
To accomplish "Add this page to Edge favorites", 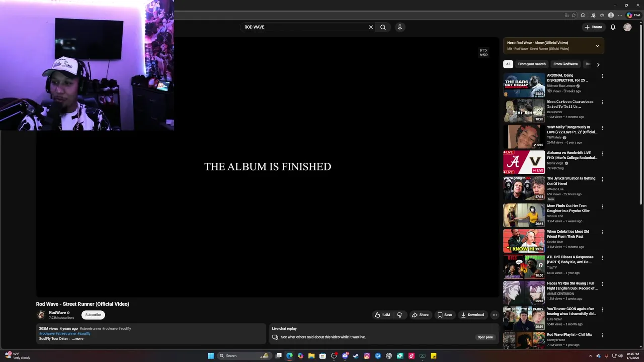I will 574,15.
